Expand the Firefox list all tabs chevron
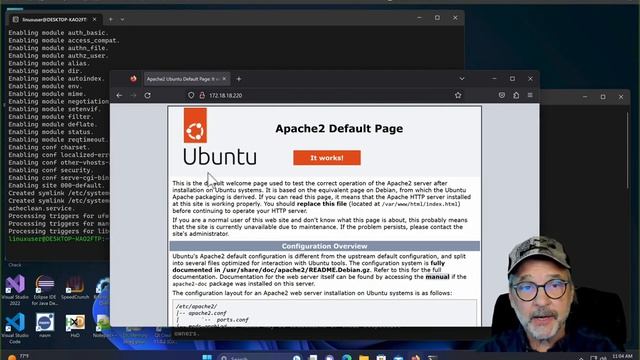The image size is (640, 360). tap(462, 79)
